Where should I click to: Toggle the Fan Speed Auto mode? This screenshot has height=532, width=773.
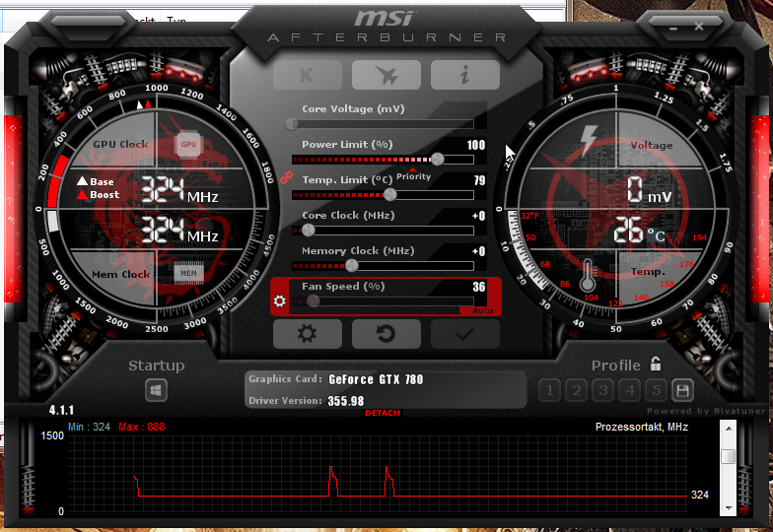point(481,311)
